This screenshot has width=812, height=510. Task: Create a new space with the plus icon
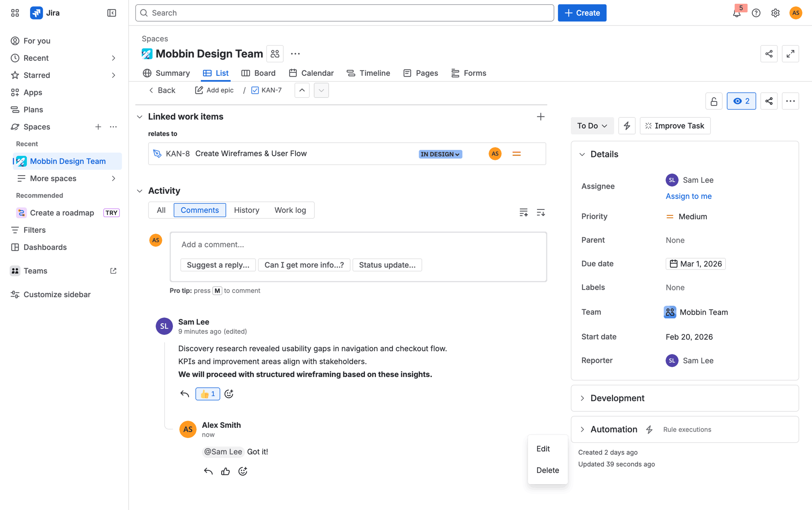98,127
